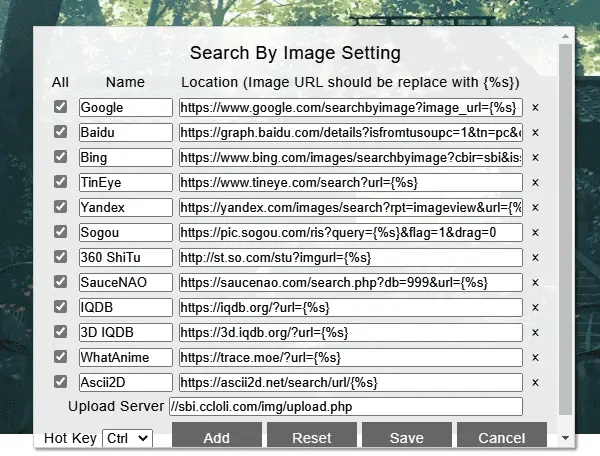
Task: Remove the SauceNAO search engine row
Action: point(535,283)
